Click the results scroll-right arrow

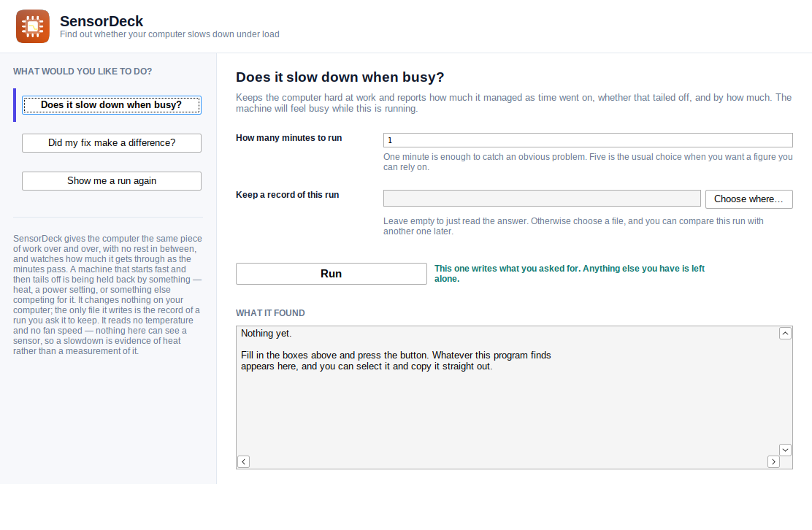pyautogui.click(x=774, y=461)
